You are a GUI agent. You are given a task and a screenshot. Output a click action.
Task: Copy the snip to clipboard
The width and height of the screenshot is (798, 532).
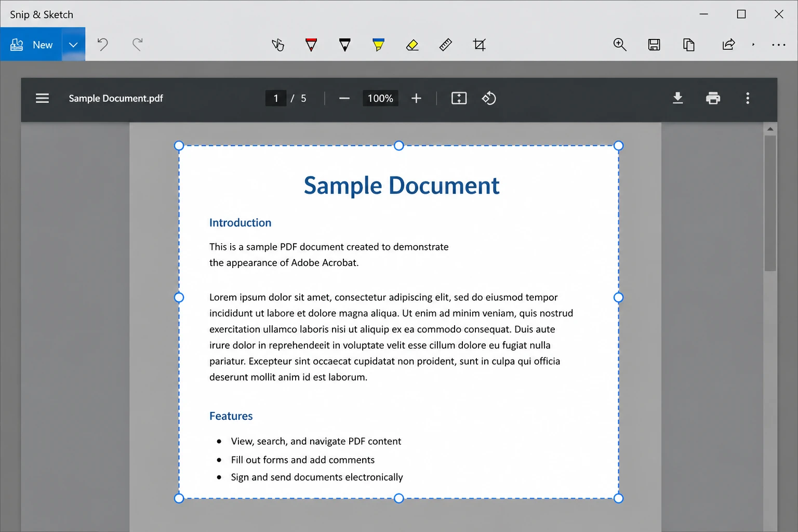click(688, 45)
